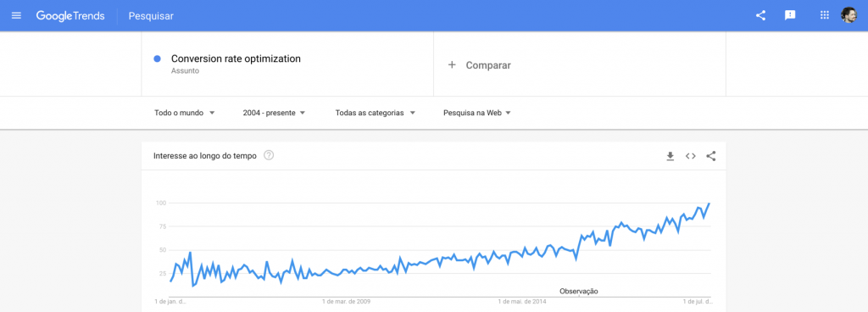Expand the Todas as categorias dropdown
The height and width of the screenshot is (312, 868).
coord(376,113)
